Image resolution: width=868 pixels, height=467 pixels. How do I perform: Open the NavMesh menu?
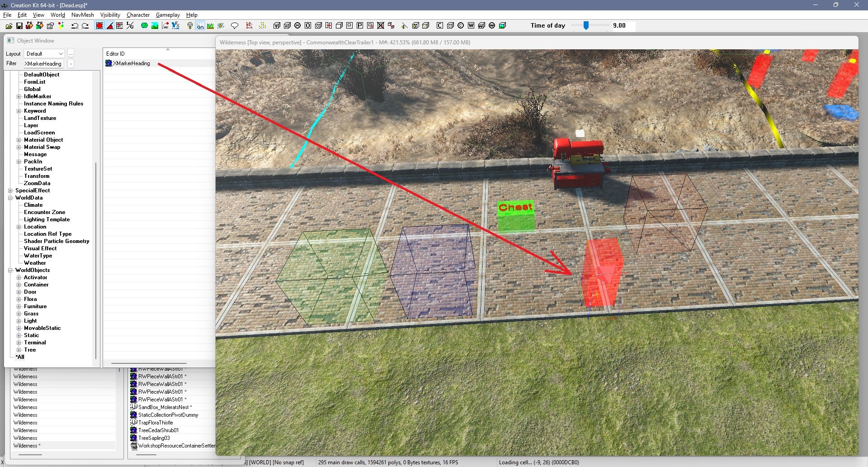[x=83, y=15]
